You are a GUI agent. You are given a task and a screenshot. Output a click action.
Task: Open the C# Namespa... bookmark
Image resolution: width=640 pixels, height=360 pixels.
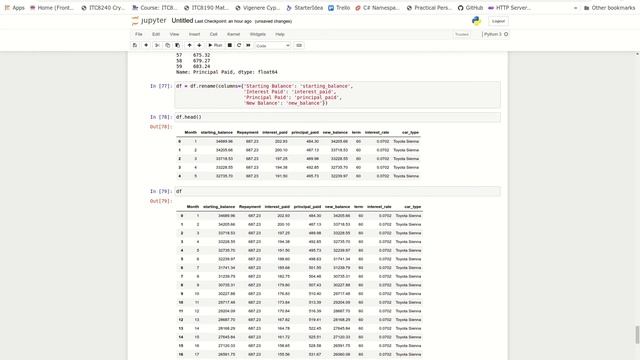click(x=378, y=8)
